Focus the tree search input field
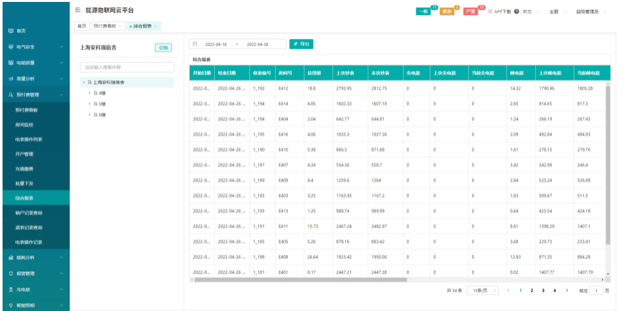This screenshot has width=644, height=311. point(127,67)
